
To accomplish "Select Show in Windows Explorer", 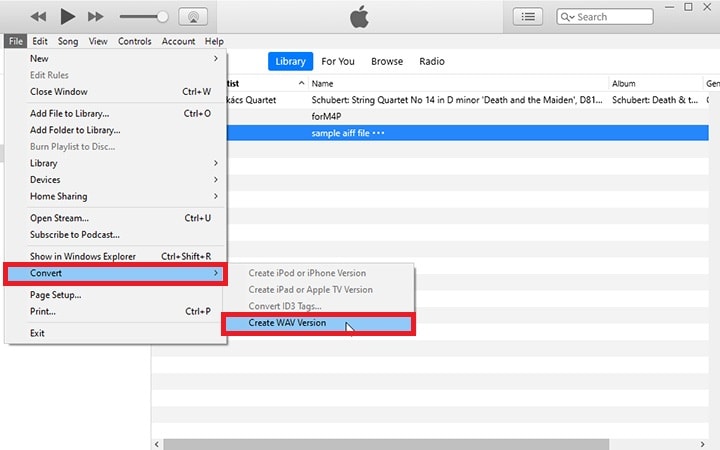I will point(116,256).
